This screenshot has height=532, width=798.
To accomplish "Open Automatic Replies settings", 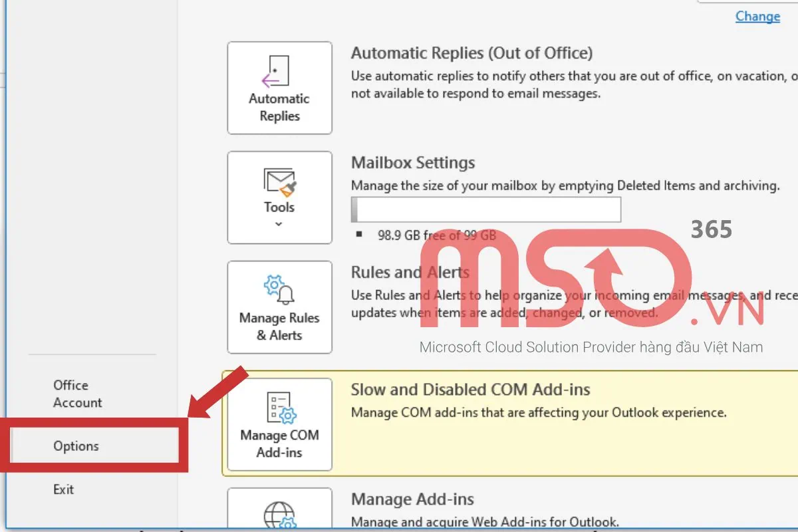I will (x=279, y=86).
